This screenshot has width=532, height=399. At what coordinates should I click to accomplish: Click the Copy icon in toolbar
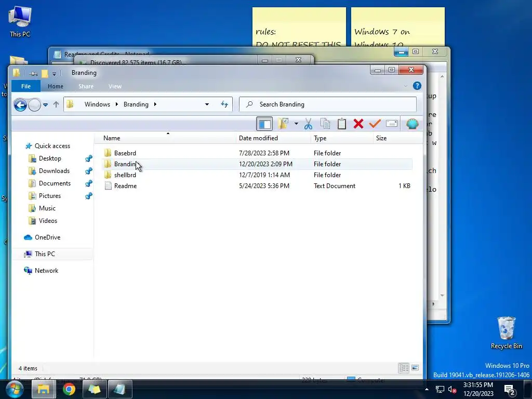point(325,124)
